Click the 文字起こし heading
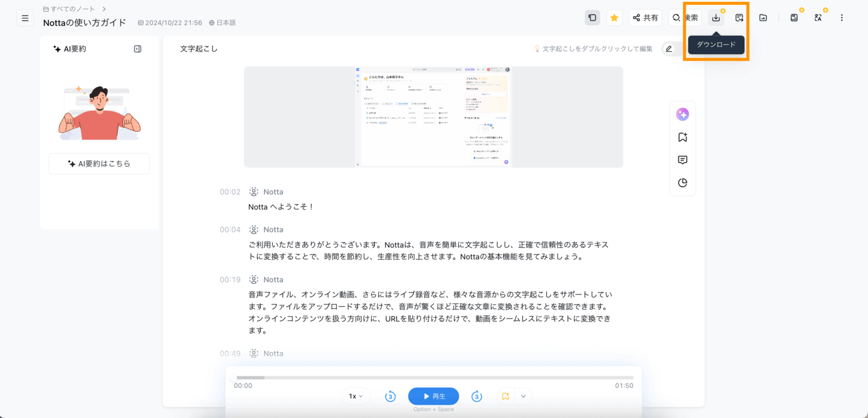Screen dimensions: 868x418 (x=199, y=49)
